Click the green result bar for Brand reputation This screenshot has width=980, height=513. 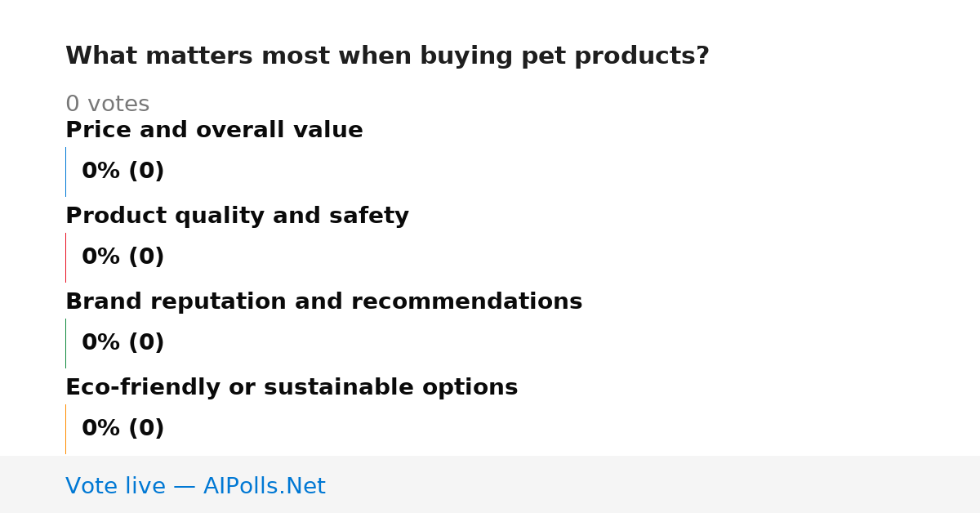[x=65, y=343]
